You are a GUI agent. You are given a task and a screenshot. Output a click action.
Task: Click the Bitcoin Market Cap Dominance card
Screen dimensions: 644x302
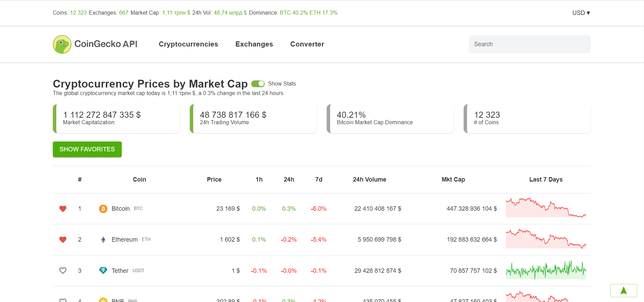390,118
